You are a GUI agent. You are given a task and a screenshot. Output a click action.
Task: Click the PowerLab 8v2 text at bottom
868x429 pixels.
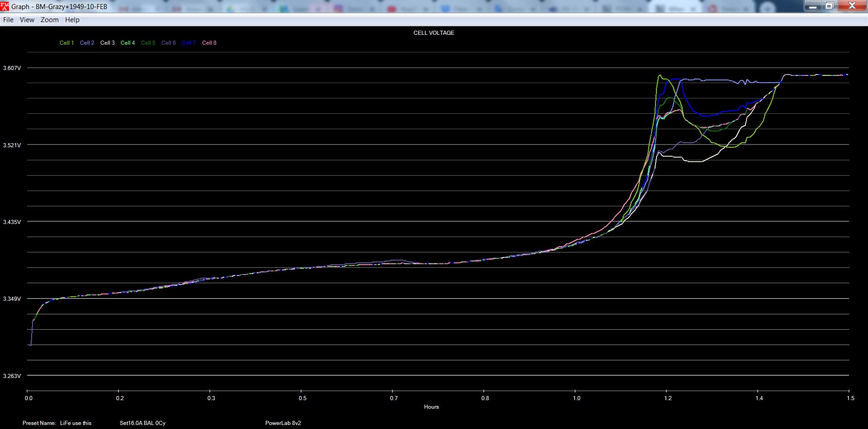[x=283, y=423]
